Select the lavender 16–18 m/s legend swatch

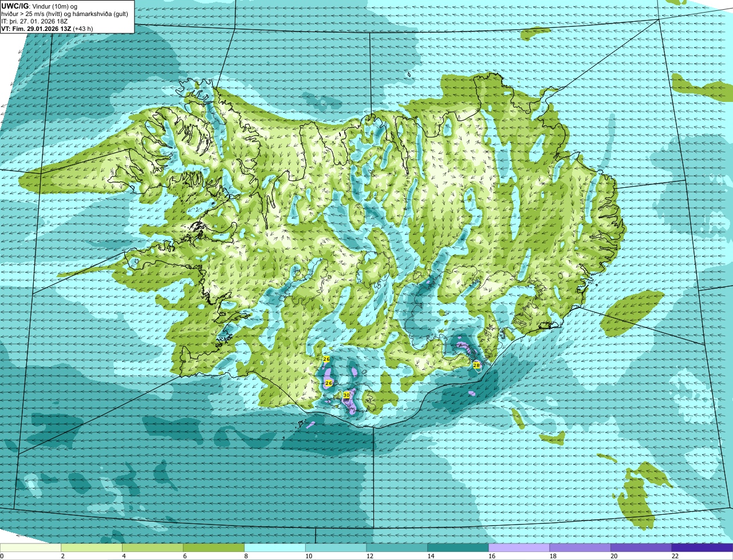(x=519, y=548)
